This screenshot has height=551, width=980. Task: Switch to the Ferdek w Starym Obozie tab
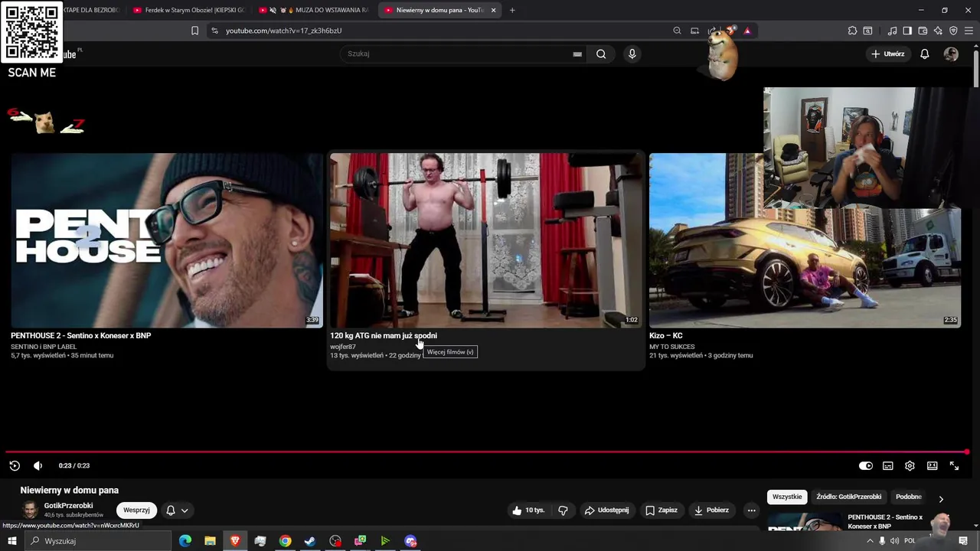(x=188, y=10)
